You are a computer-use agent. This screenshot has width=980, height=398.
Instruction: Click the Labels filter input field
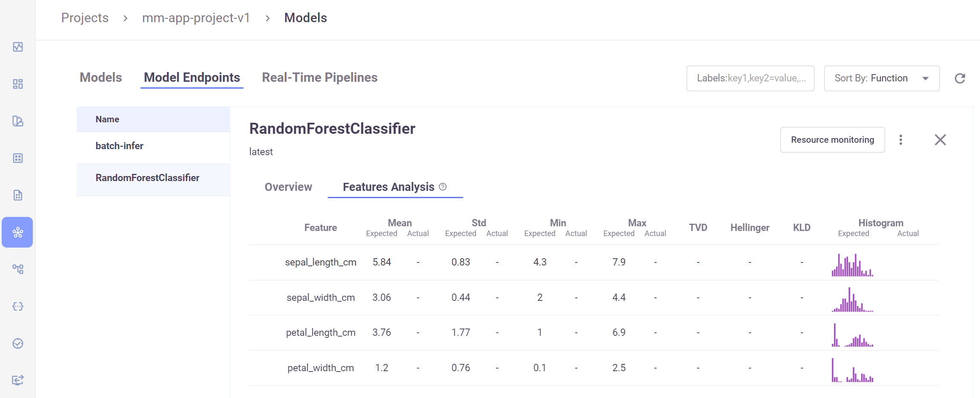pyautogui.click(x=750, y=78)
